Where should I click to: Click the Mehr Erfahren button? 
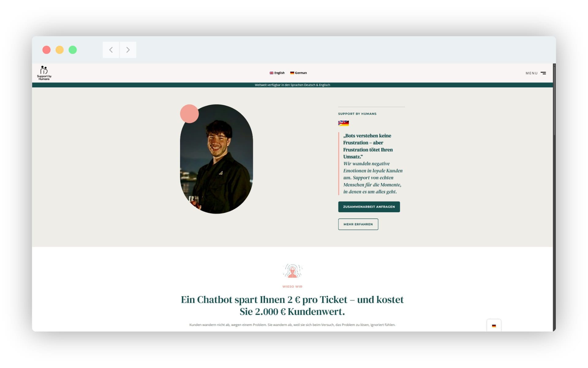[x=358, y=224]
